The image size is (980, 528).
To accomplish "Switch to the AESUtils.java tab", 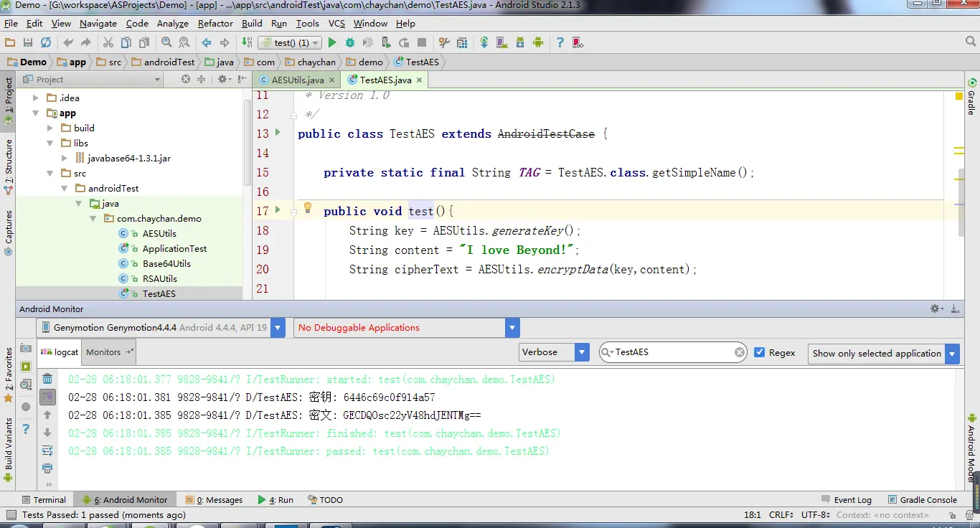I will tap(298, 80).
